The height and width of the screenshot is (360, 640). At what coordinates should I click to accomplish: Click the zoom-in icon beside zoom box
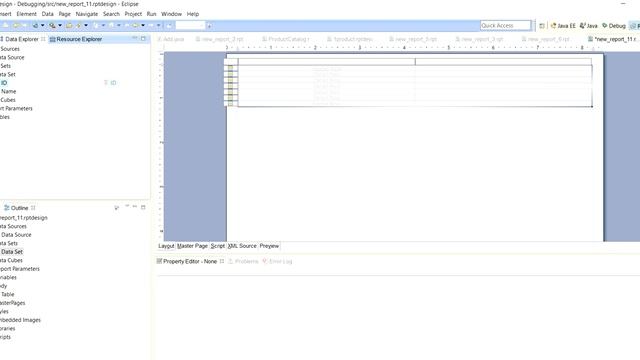point(209,26)
